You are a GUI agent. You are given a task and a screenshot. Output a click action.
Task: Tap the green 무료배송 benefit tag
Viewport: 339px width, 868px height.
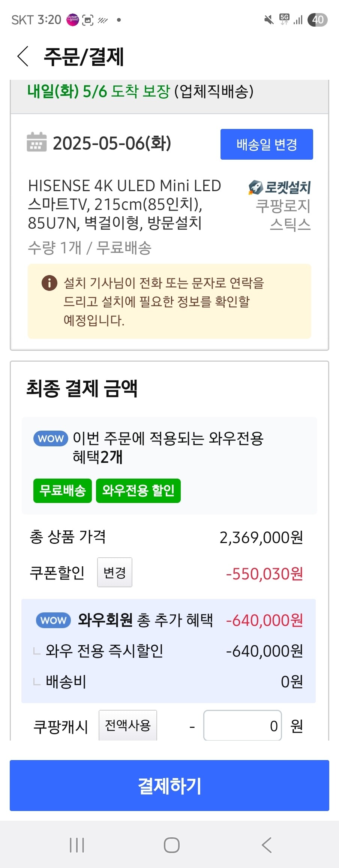click(63, 491)
